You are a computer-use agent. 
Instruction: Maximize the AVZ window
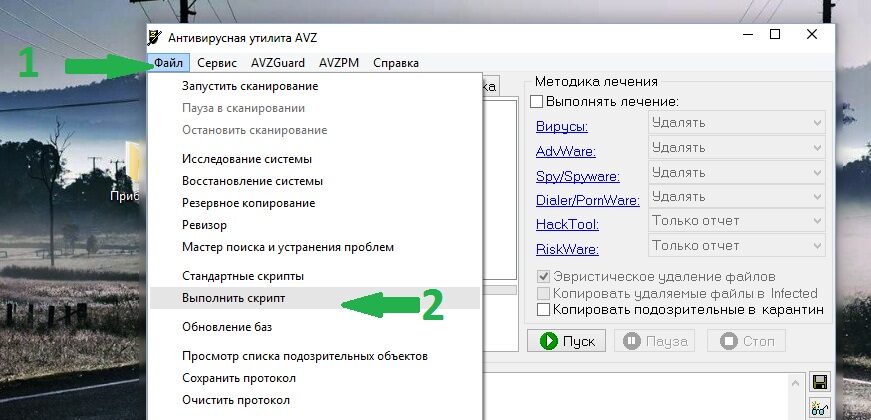775,34
